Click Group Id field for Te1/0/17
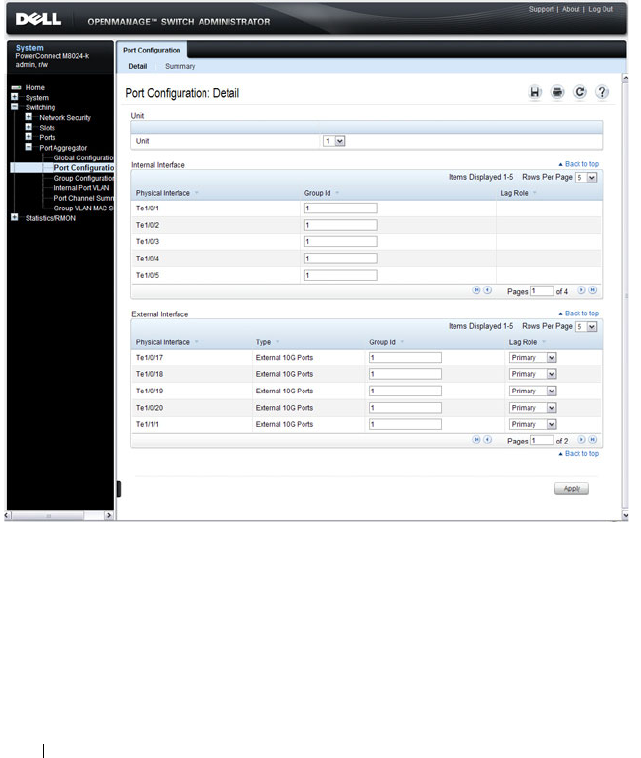Viewport: 641px width, 758px height. (405, 358)
